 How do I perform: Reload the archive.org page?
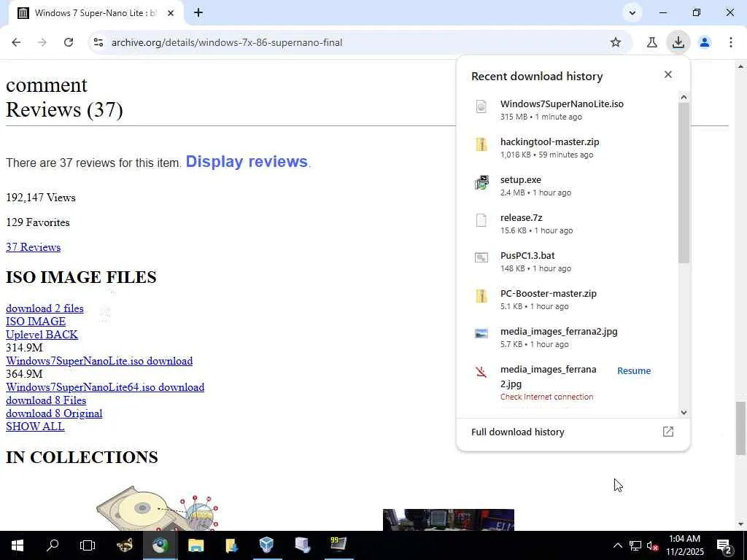click(69, 42)
